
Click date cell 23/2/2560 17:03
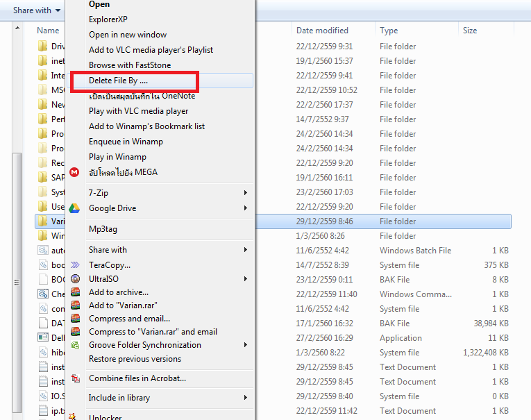324,192
